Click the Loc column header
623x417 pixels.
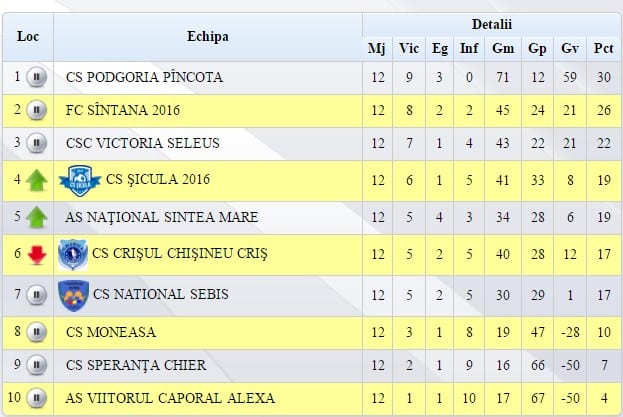28,37
